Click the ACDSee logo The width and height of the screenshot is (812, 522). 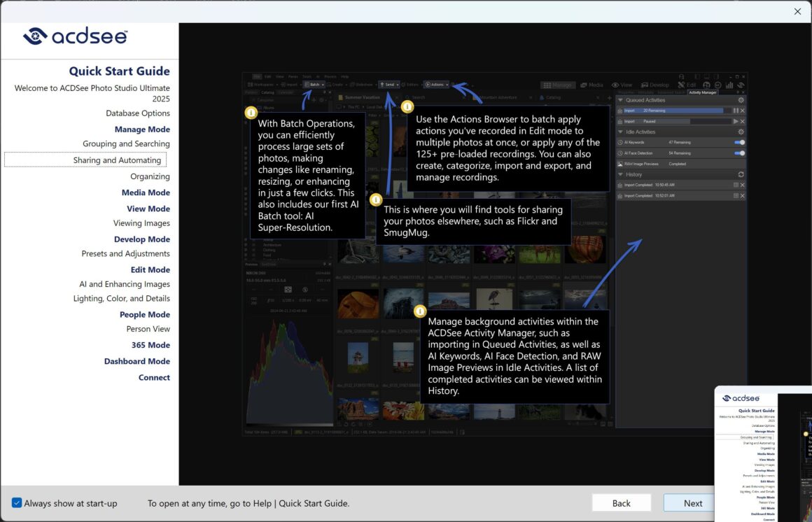(75, 36)
